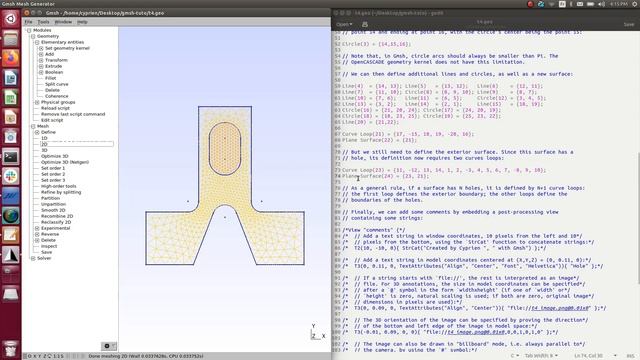
Task: Click Reload script in Geometry
Action: point(55,108)
